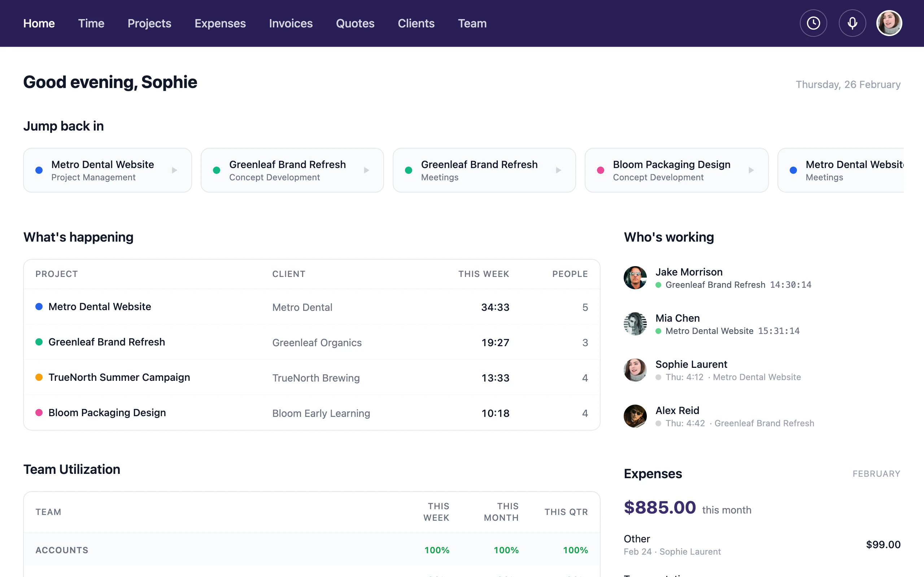Click Jake Morrison's avatar in Who's working
The width and height of the screenshot is (924, 577).
[x=635, y=277]
